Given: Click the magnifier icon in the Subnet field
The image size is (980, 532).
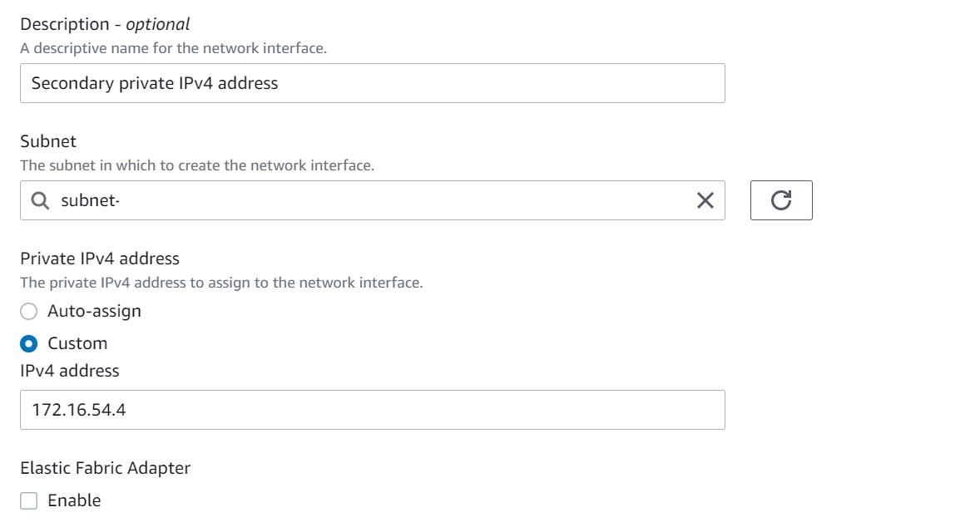Looking at the screenshot, I should click(39, 200).
